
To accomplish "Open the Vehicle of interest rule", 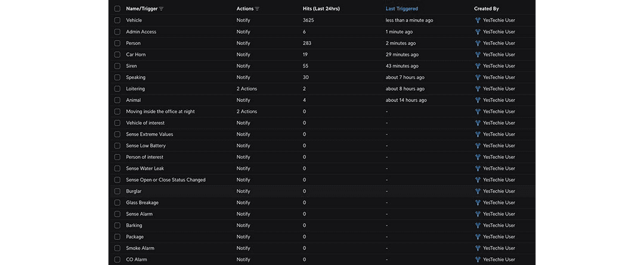I will click(x=145, y=123).
